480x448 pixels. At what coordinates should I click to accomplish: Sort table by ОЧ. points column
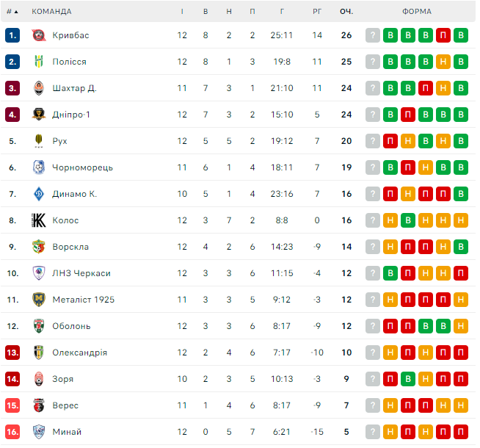pyautogui.click(x=346, y=12)
